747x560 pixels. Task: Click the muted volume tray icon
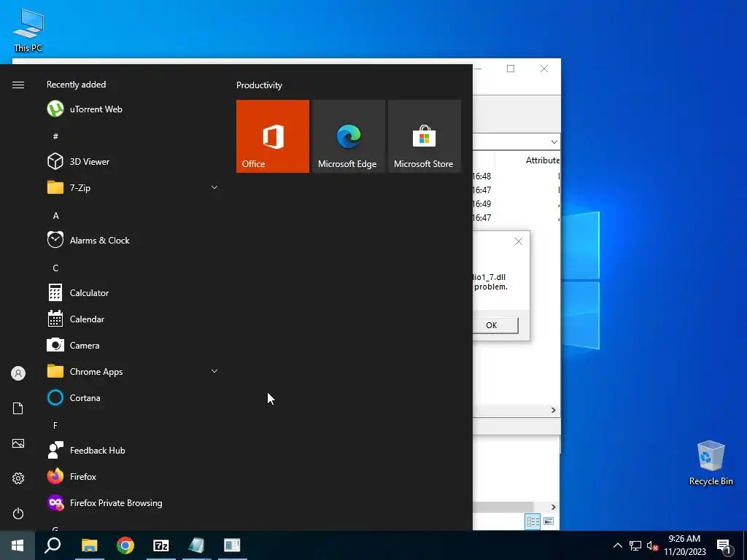click(x=652, y=545)
